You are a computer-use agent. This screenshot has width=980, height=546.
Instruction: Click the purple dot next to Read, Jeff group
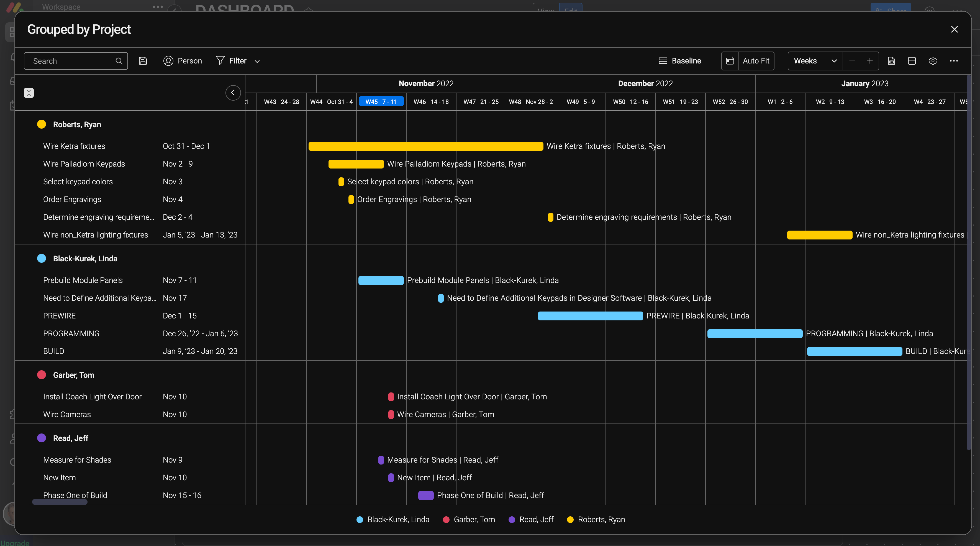42,438
